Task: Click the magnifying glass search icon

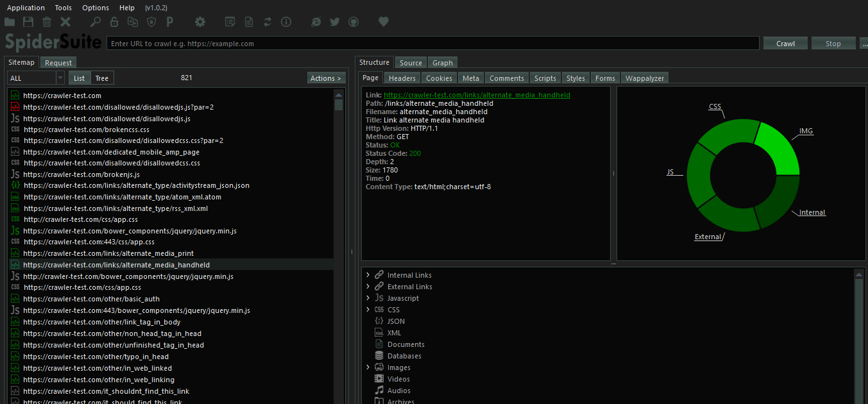Action: pos(95,22)
